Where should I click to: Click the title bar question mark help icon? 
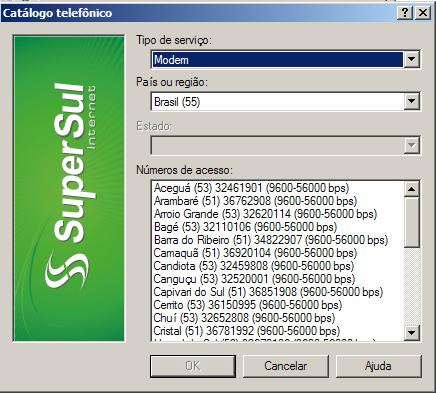(x=405, y=13)
